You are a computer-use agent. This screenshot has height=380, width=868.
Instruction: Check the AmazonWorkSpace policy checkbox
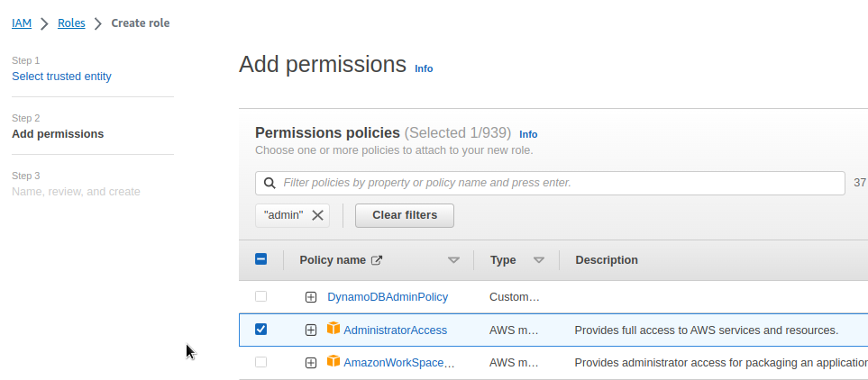tap(260, 362)
